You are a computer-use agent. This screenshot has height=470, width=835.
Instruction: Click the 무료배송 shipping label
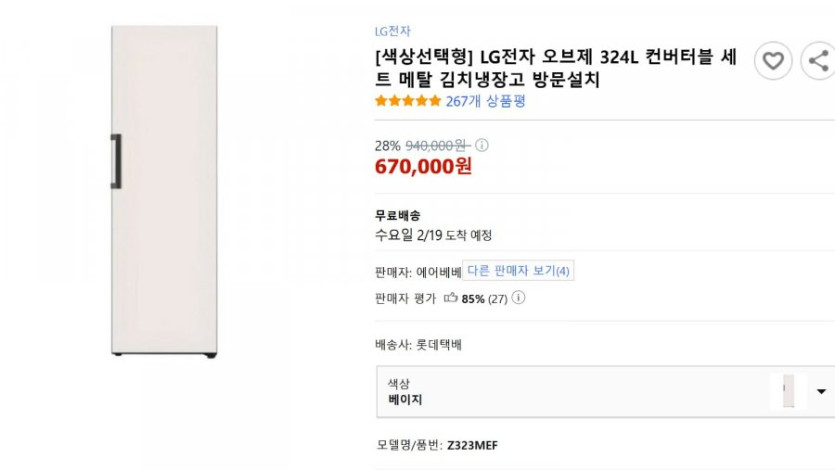pyautogui.click(x=397, y=215)
